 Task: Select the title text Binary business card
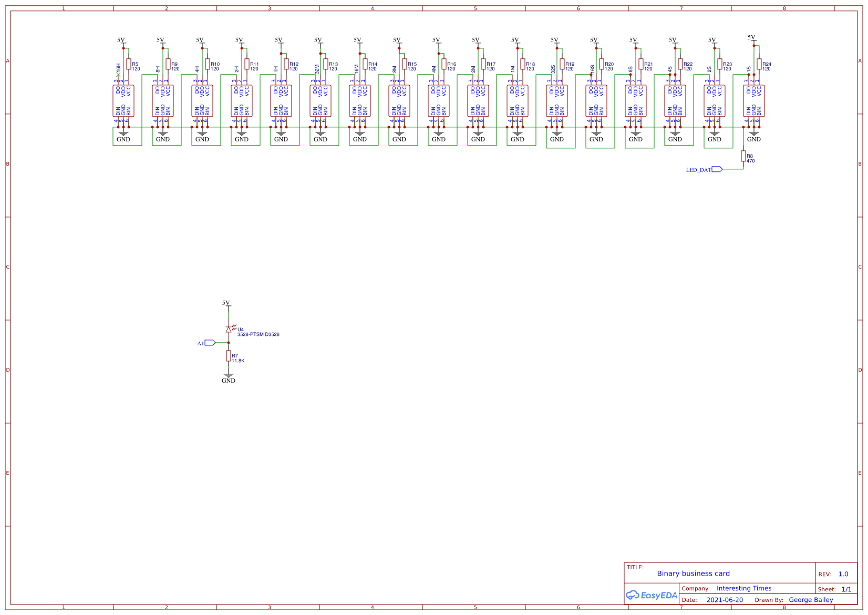(693, 573)
